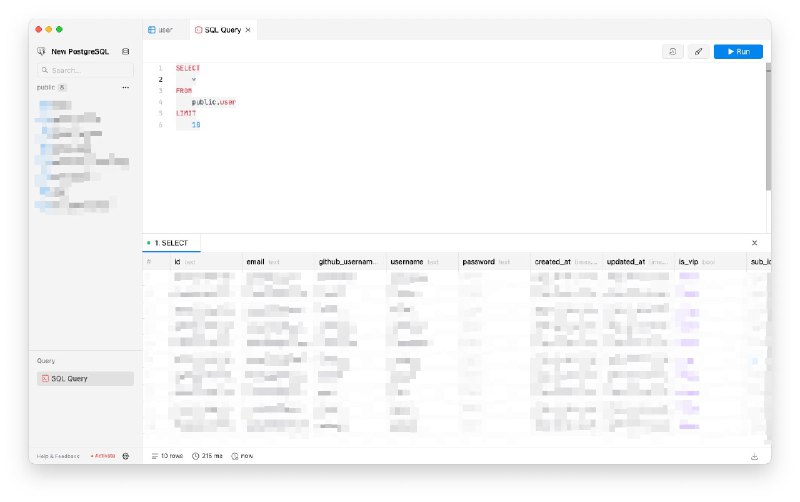Open Help & Feedback
Image resolution: width=800 pixels, height=502 pixels.
click(x=58, y=456)
